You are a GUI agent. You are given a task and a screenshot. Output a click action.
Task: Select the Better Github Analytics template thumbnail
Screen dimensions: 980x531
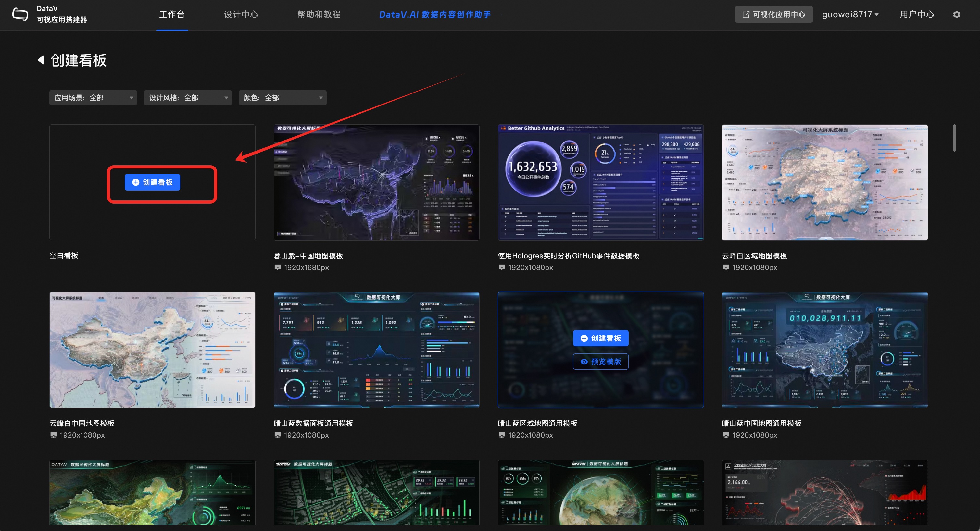pos(600,183)
